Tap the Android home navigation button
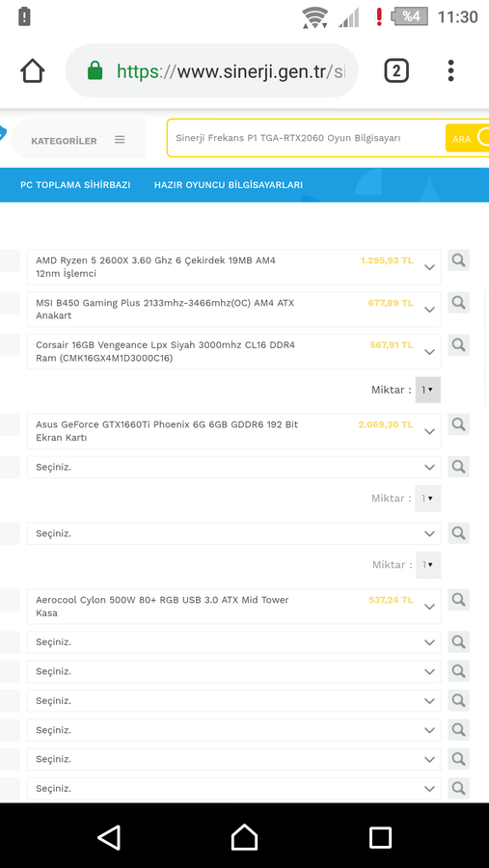 [244, 837]
